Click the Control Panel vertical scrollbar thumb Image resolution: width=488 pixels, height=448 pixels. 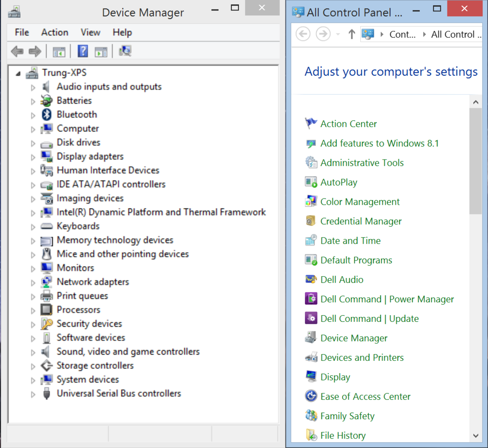476,161
